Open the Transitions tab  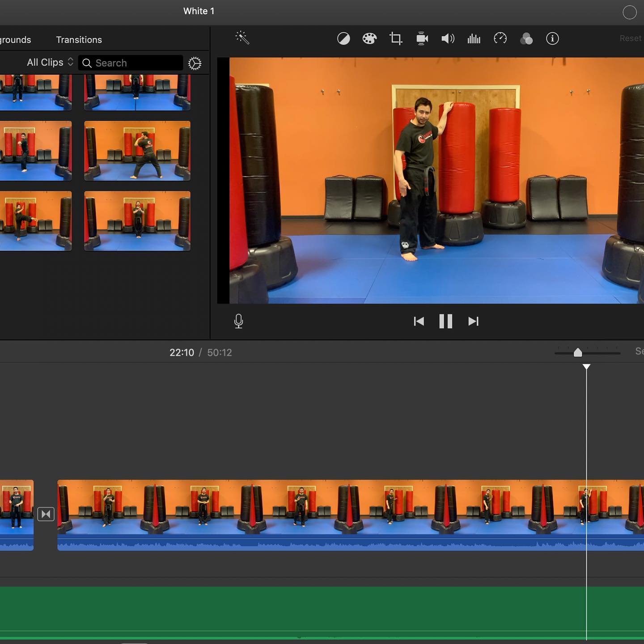click(x=79, y=40)
